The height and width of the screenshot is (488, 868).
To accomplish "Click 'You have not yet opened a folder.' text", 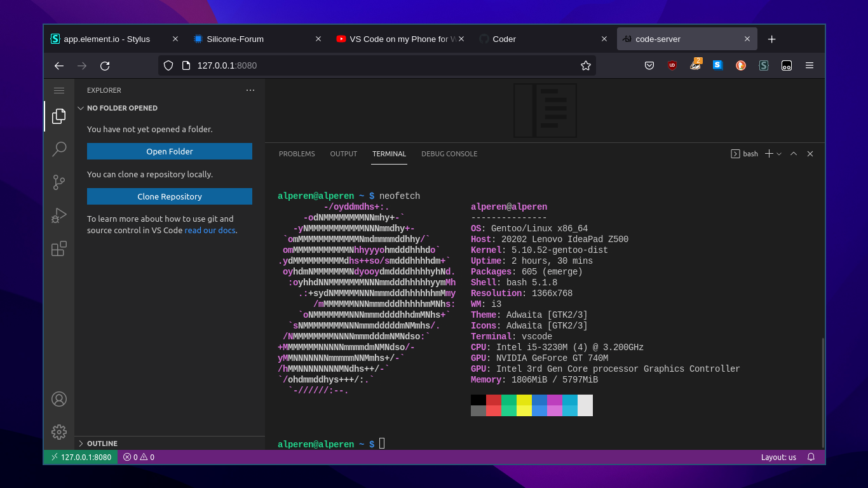I will 150,129.
